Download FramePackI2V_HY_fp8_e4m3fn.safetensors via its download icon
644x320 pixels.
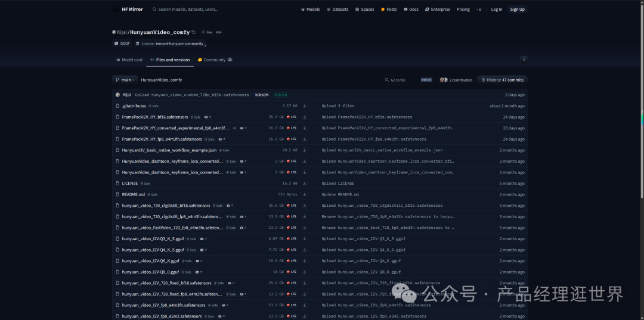click(305, 139)
